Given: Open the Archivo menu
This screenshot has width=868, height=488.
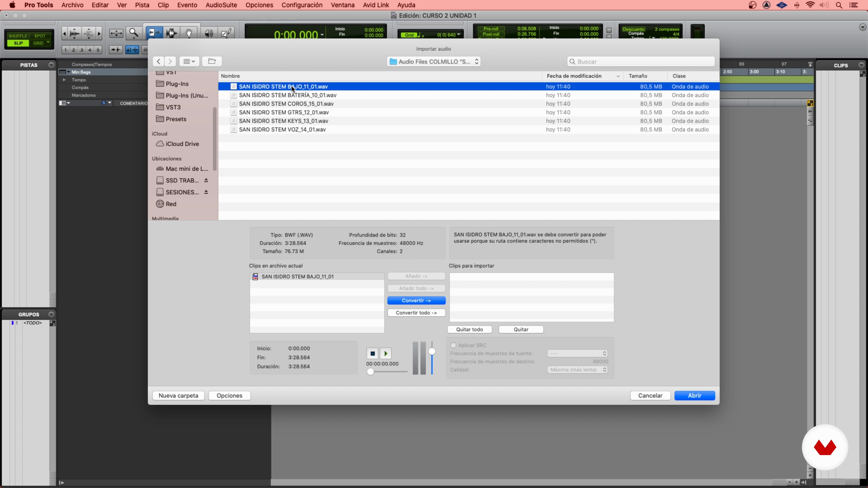Looking at the screenshot, I should (72, 5).
